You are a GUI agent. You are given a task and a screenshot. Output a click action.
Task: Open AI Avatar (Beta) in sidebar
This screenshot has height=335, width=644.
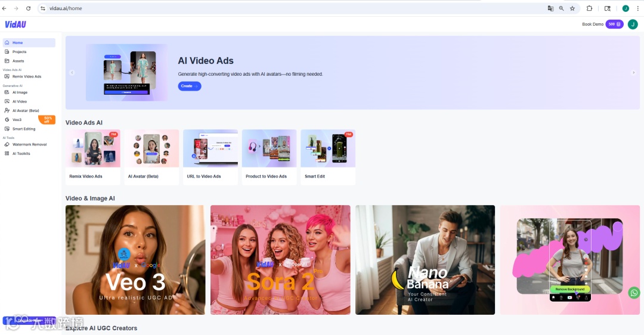tap(29, 110)
